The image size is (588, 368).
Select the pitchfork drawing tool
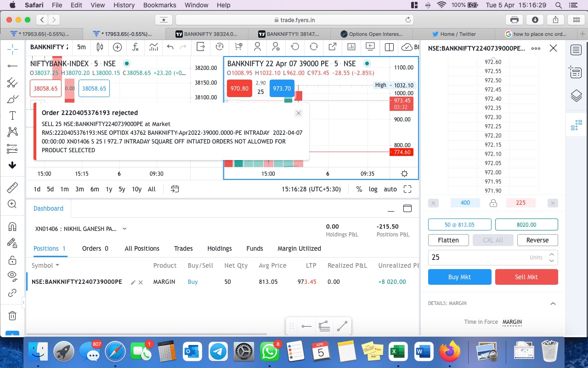(12, 83)
